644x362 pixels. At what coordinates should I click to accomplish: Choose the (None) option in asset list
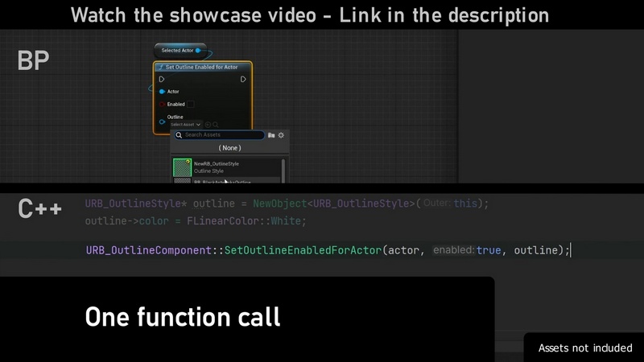pos(229,148)
